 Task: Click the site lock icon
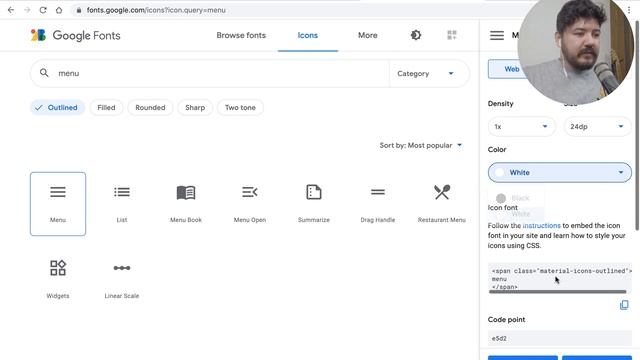coord(79,10)
